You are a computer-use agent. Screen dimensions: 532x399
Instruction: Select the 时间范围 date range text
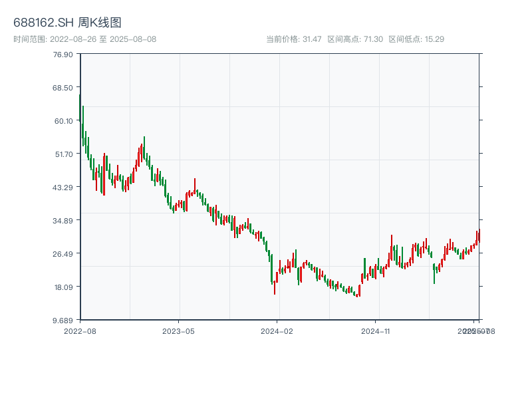(x=84, y=39)
